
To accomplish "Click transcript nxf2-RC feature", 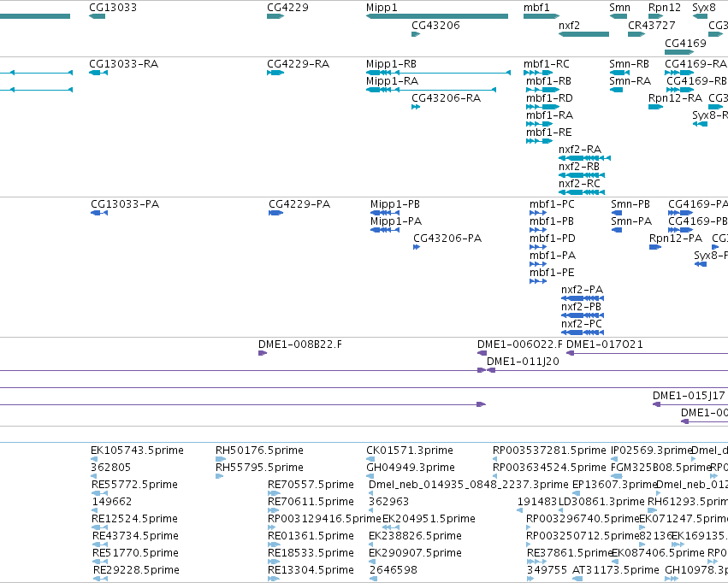I will click(x=582, y=192).
